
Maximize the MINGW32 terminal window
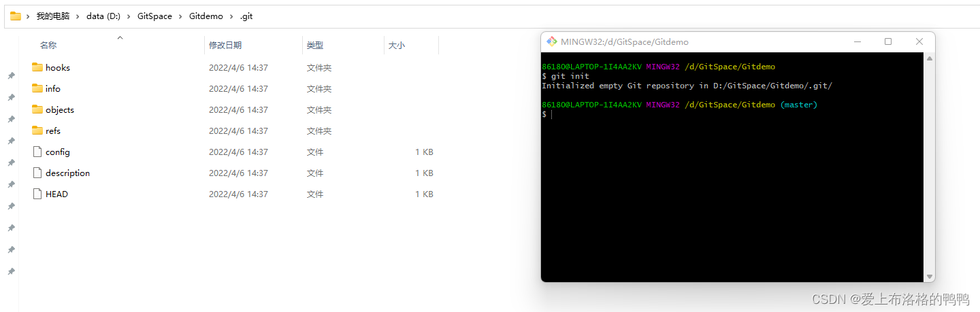888,41
